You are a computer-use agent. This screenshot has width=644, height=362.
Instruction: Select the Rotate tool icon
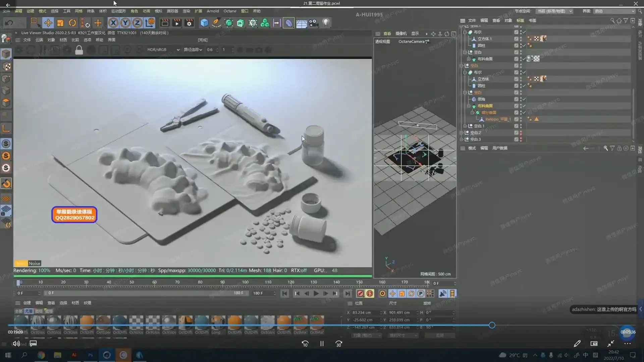[72, 23]
